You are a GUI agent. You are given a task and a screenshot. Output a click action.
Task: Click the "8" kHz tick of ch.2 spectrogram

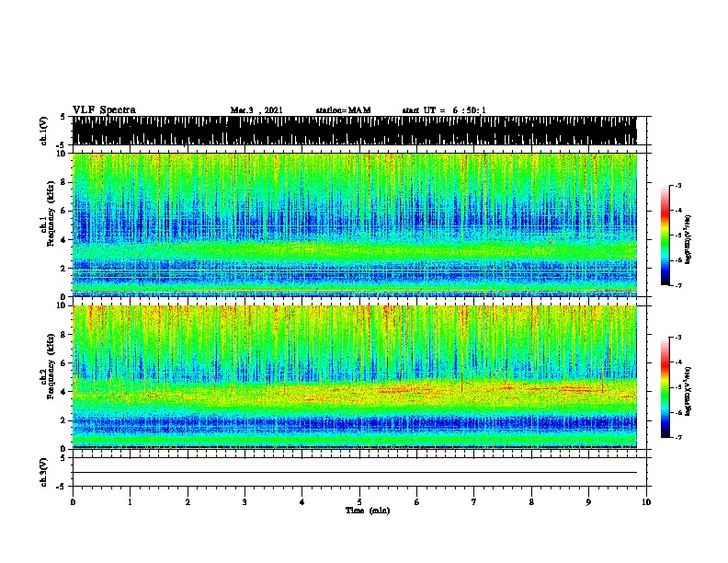(x=64, y=335)
